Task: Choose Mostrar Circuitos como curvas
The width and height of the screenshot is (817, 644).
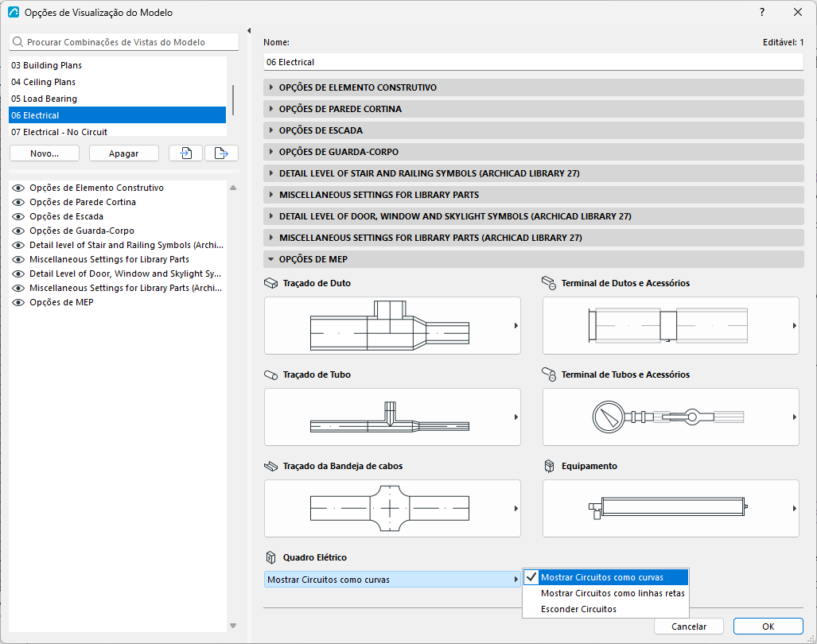Action: 605,577
